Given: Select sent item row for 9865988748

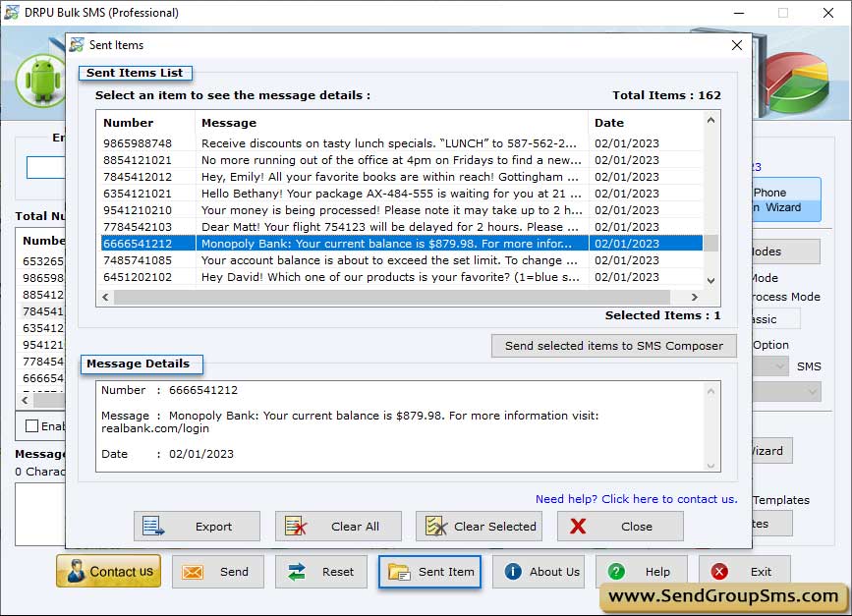Looking at the screenshot, I should (x=402, y=143).
